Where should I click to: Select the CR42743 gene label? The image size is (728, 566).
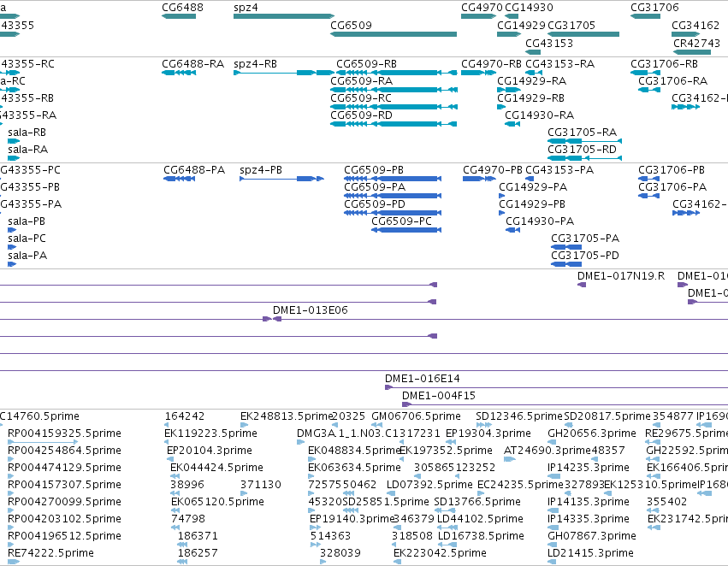click(x=696, y=43)
